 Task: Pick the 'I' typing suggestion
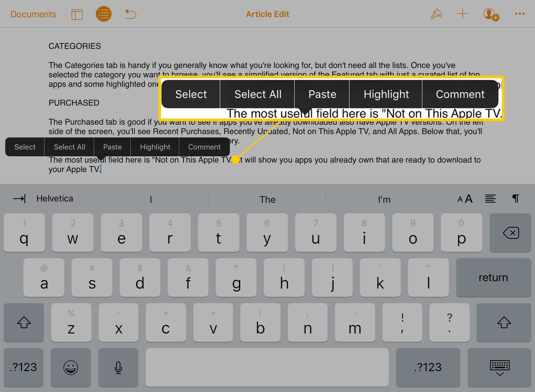pos(151,199)
